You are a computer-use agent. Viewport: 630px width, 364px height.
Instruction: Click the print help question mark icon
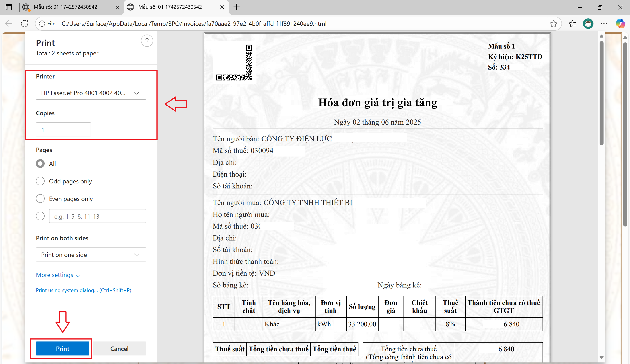(x=147, y=41)
